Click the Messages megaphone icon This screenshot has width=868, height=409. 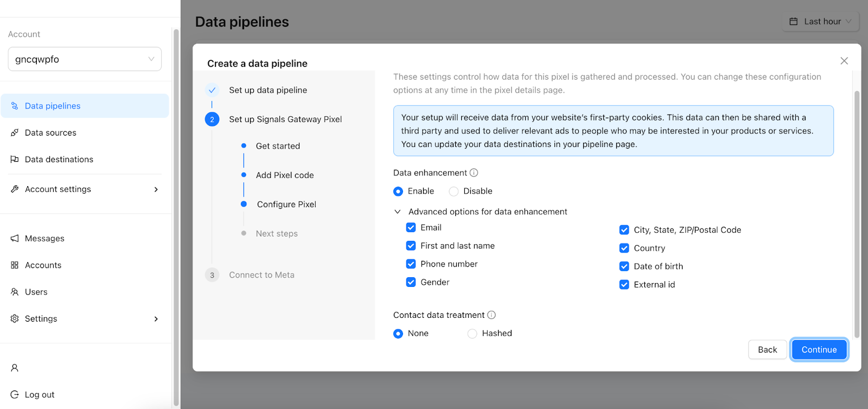point(15,238)
